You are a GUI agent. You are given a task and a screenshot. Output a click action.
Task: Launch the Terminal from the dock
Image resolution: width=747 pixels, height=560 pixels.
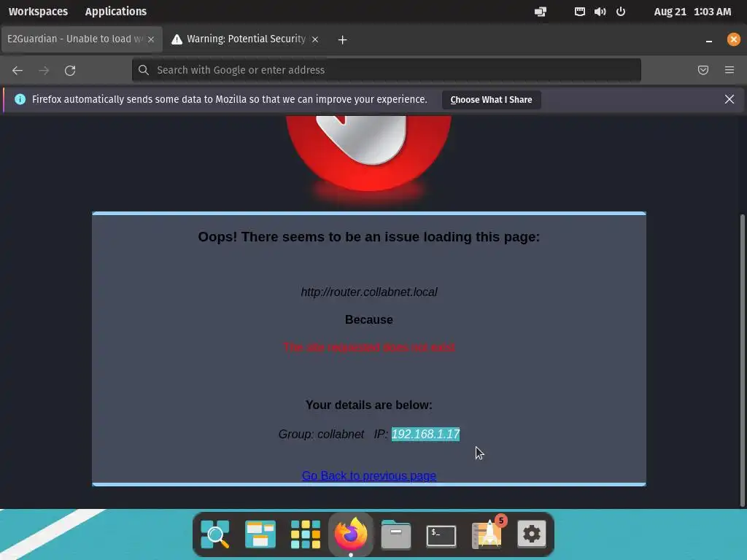coord(441,536)
